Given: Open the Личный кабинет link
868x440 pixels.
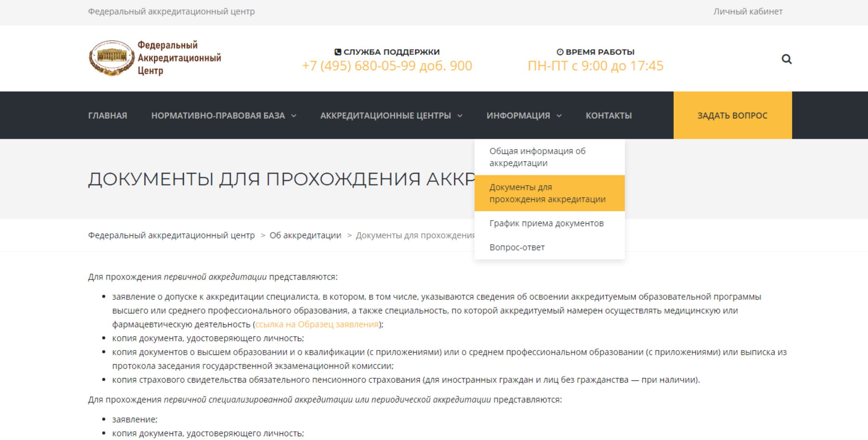Looking at the screenshot, I should click(x=747, y=12).
